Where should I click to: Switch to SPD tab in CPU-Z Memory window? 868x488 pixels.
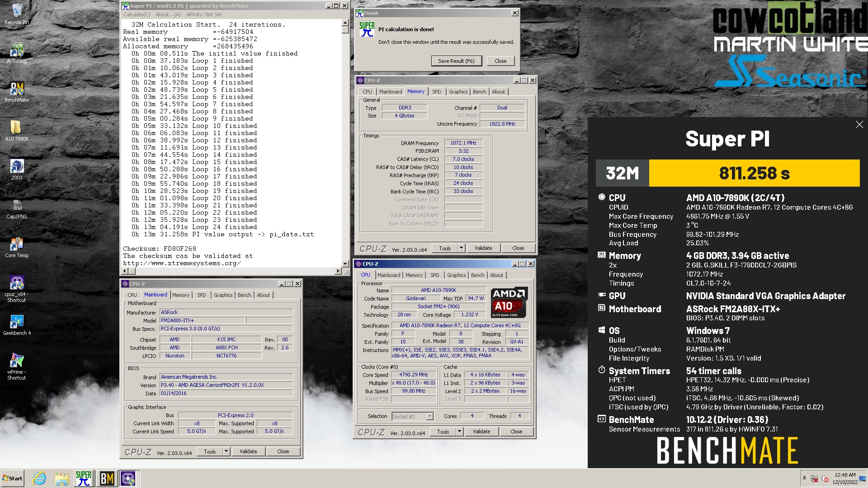(x=436, y=92)
